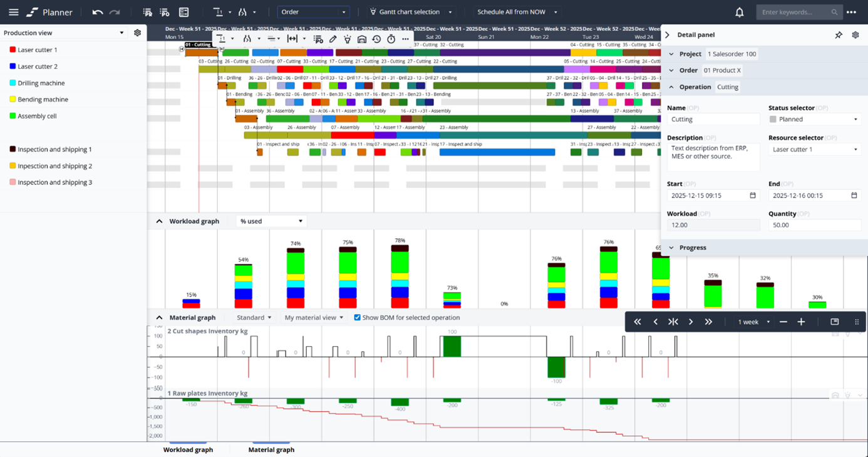Collapse the Workload graph section

point(159,221)
